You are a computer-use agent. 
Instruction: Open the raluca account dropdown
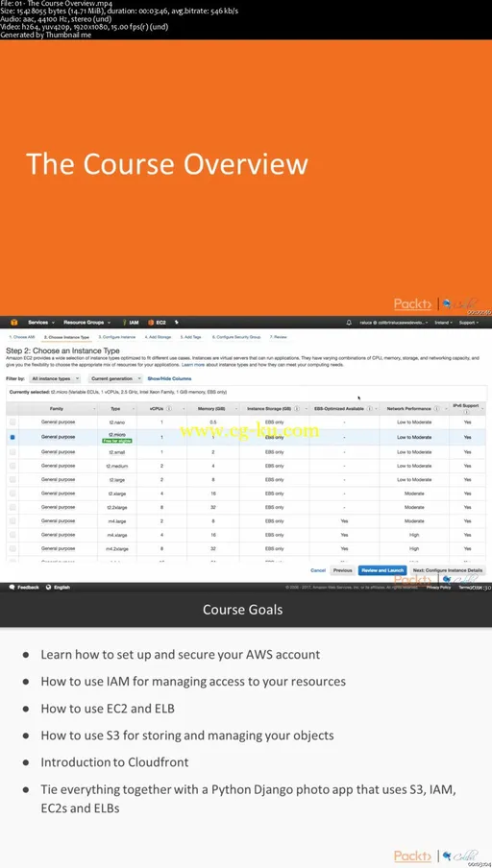pyautogui.click(x=394, y=323)
